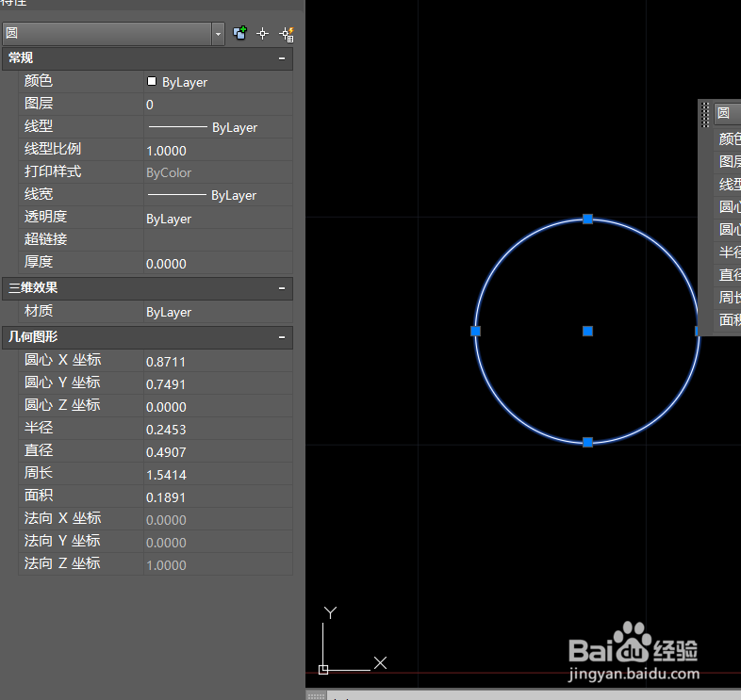The width and height of the screenshot is (741, 700).
Task: Click the circle's top quadrant grip
Action: pos(587,220)
